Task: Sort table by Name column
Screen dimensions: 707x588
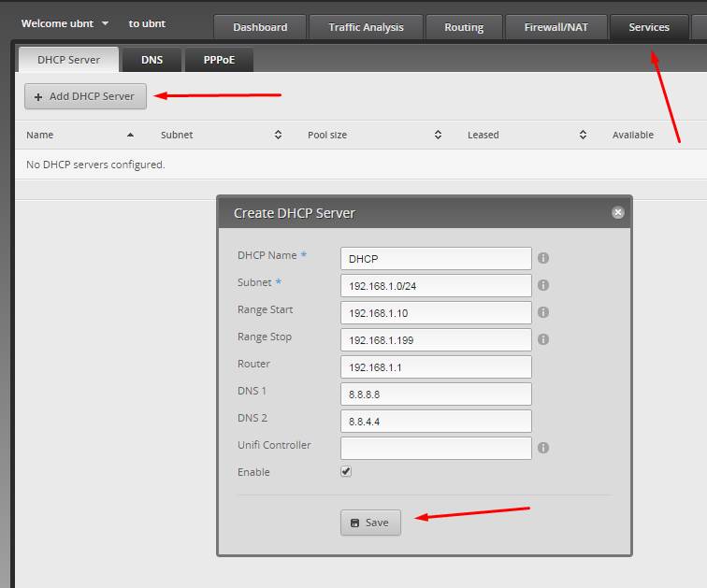Action: point(130,135)
